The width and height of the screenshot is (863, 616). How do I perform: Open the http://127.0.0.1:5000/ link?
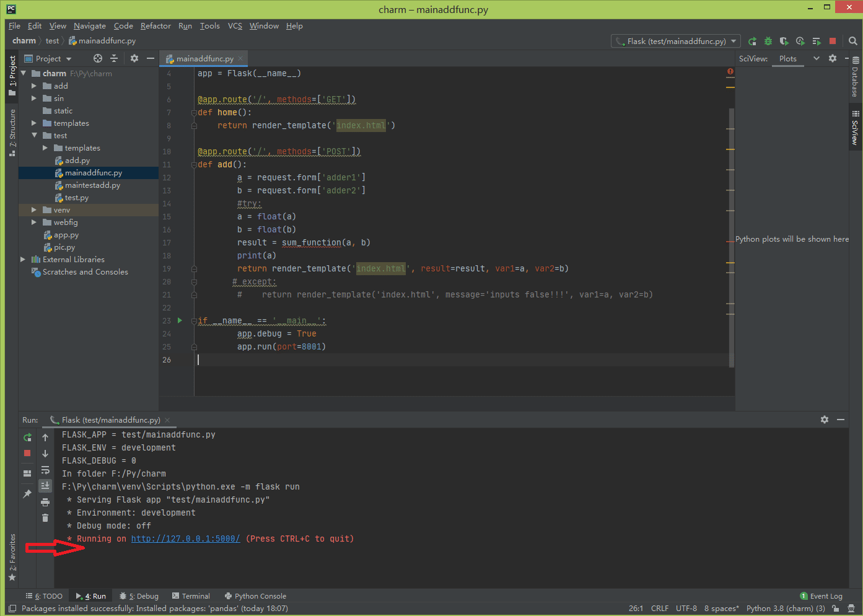pos(185,539)
